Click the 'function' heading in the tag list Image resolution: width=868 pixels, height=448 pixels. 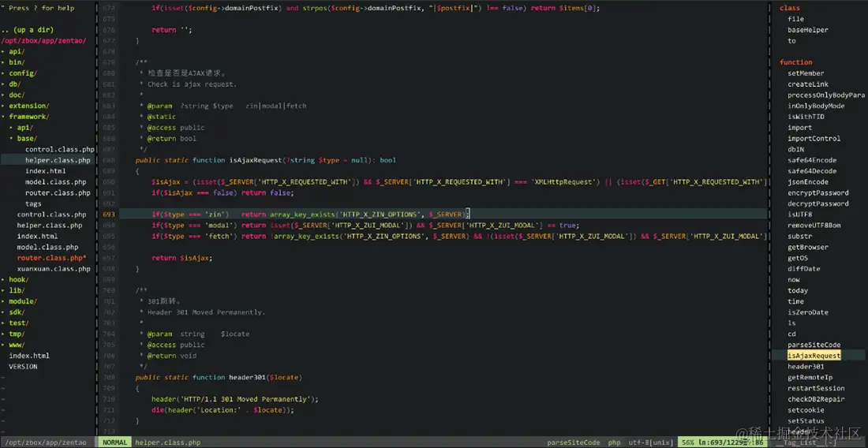796,62
